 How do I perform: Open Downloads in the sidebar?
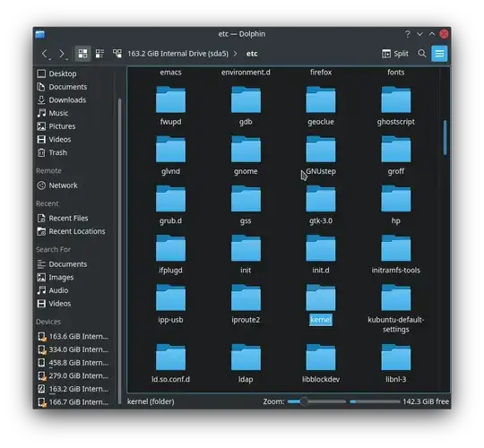[x=74, y=100]
